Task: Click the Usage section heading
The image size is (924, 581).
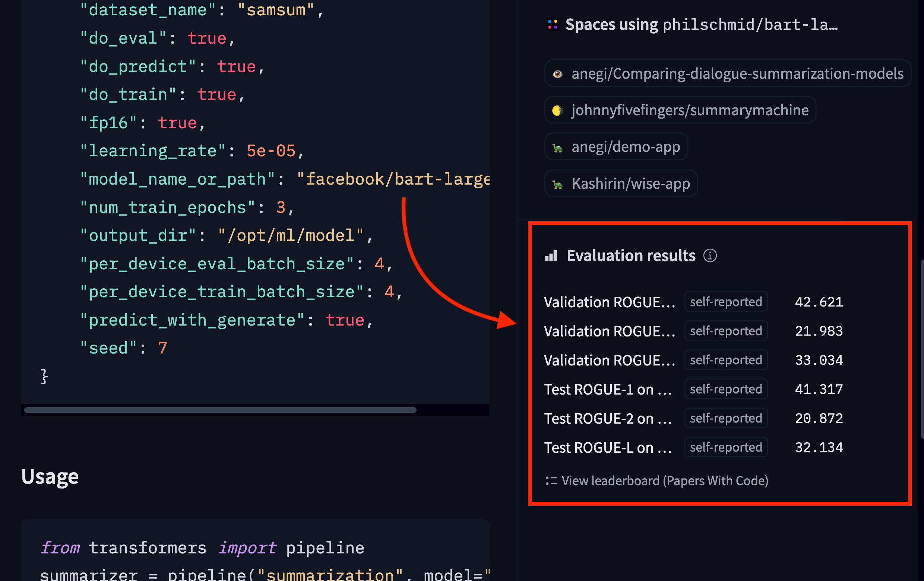Action: pos(50,477)
